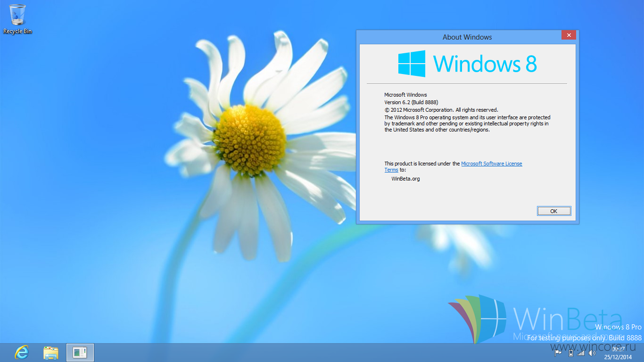Open the network signal tray icon
Screen dimensions: 644x362
point(581,353)
